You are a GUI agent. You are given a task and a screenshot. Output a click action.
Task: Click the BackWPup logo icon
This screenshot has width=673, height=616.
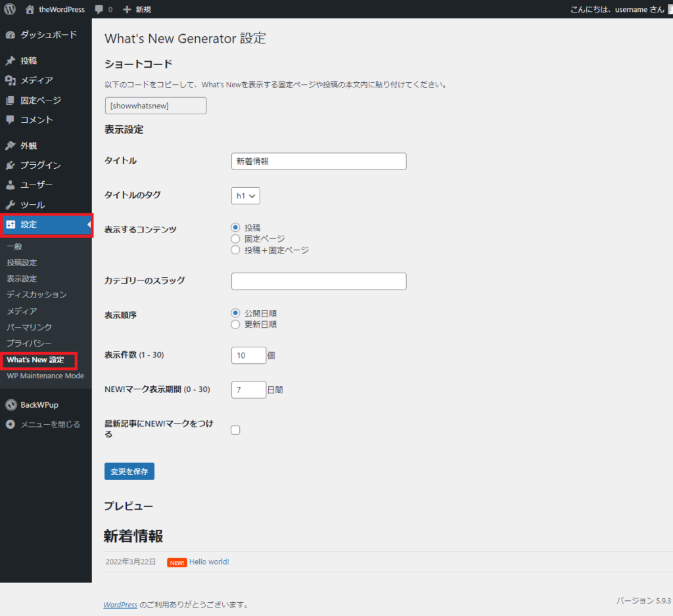coord(11,405)
